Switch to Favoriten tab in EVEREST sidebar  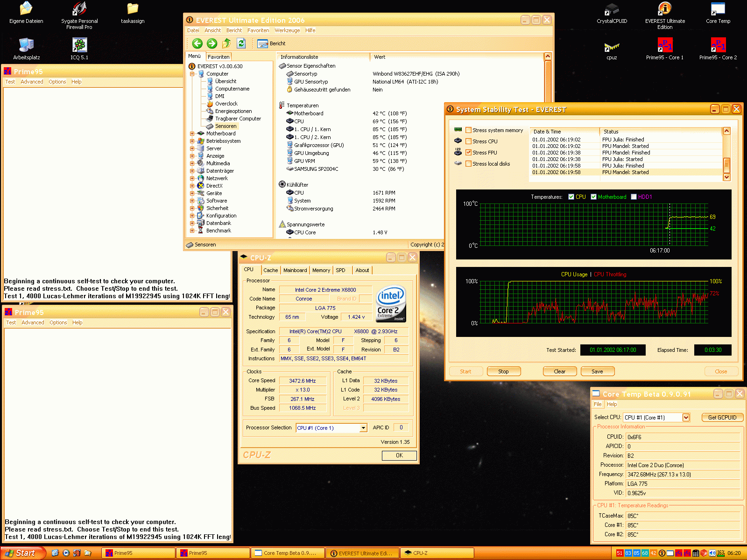[218, 56]
